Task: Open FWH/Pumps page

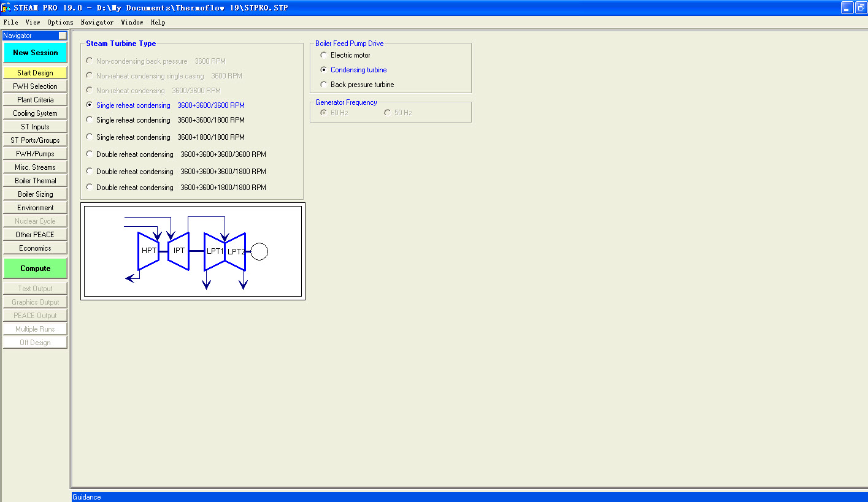Action: coord(35,154)
